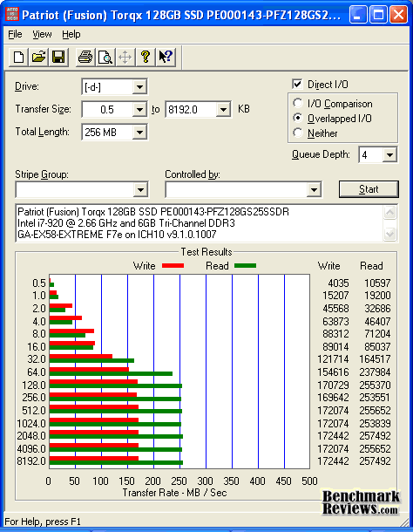Click the 2.0 row write value 45568
413x532 pixels.
[335, 309]
